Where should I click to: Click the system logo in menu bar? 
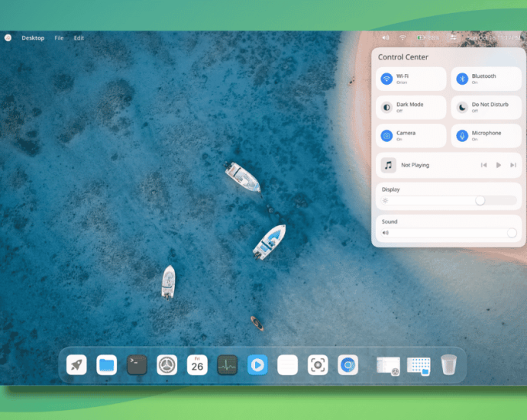[8, 37]
